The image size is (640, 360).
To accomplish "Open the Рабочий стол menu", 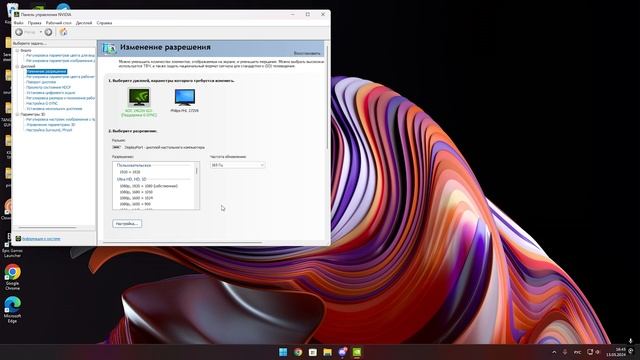I will (58, 23).
